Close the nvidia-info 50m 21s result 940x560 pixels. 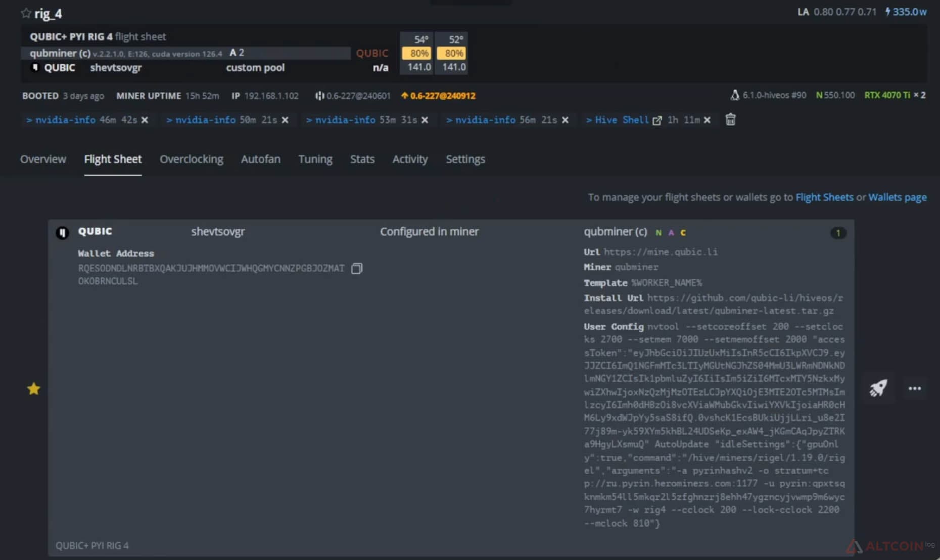click(x=285, y=120)
